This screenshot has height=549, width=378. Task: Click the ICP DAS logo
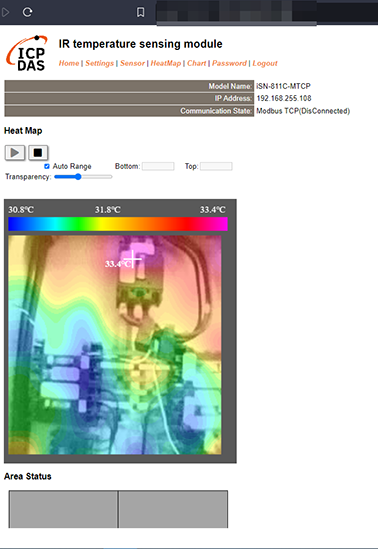pyautogui.click(x=27, y=53)
